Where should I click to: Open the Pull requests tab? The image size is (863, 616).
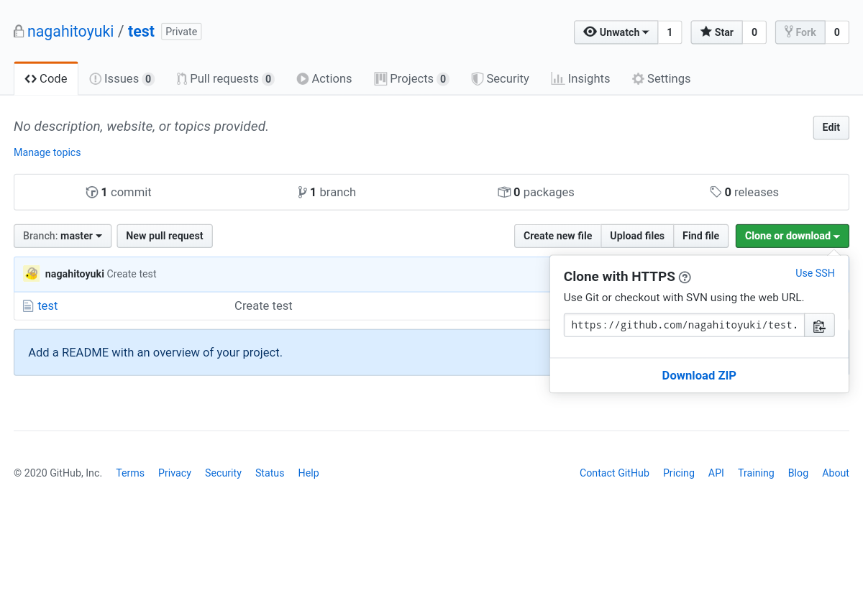225,79
